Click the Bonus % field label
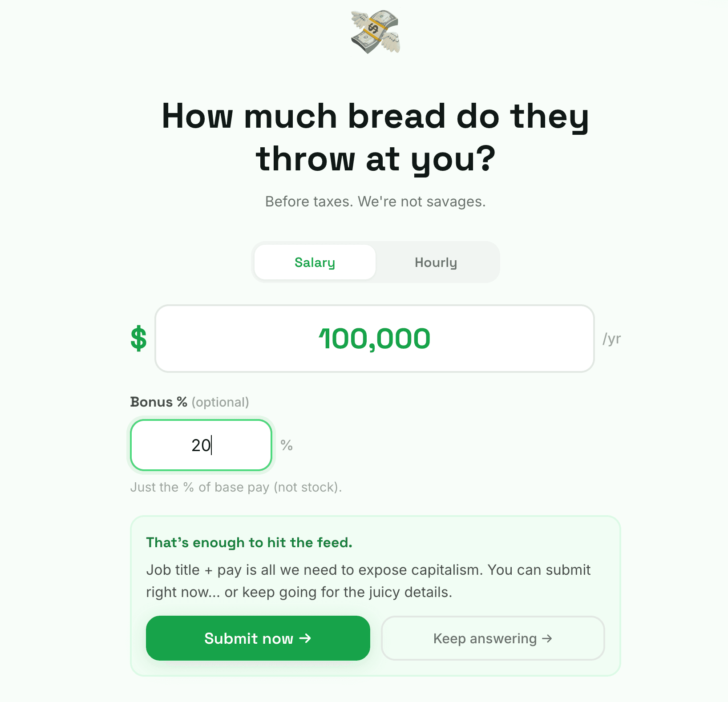 point(158,402)
